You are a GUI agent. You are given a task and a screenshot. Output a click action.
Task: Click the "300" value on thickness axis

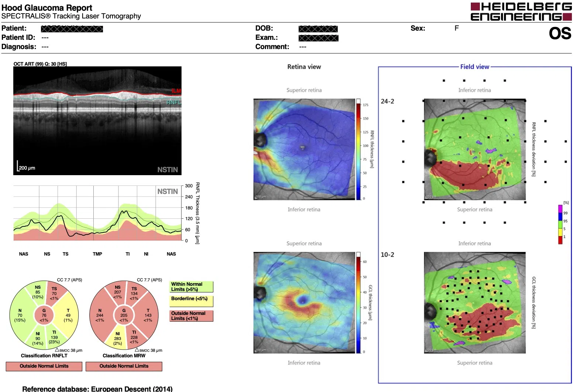pyautogui.click(x=189, y=186)
